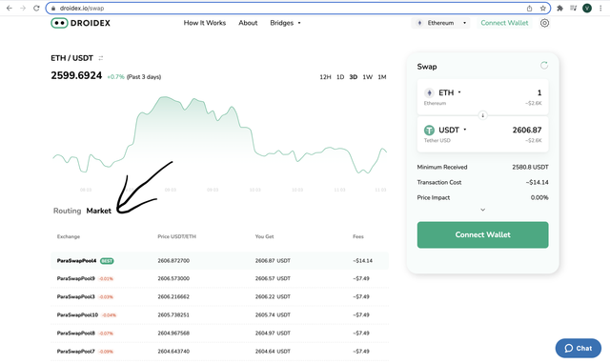
Task: Click the swap direction arrow between tokens
Action: pos(483,115)
